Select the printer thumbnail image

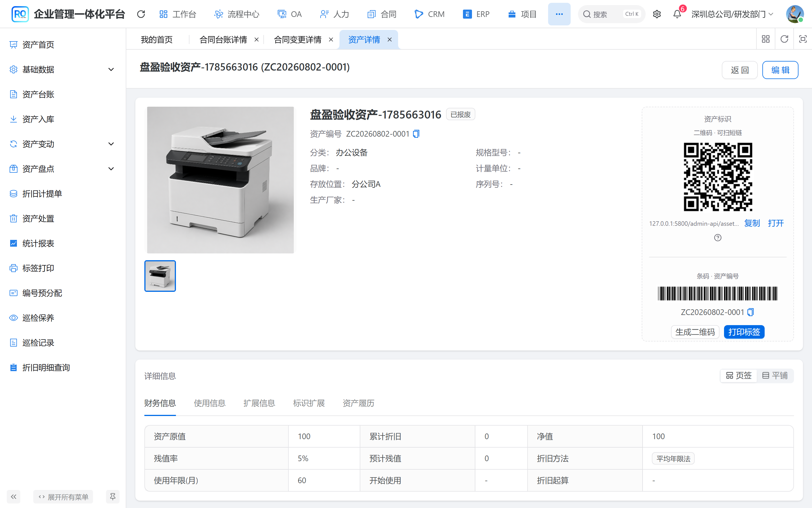pos(160,276)
